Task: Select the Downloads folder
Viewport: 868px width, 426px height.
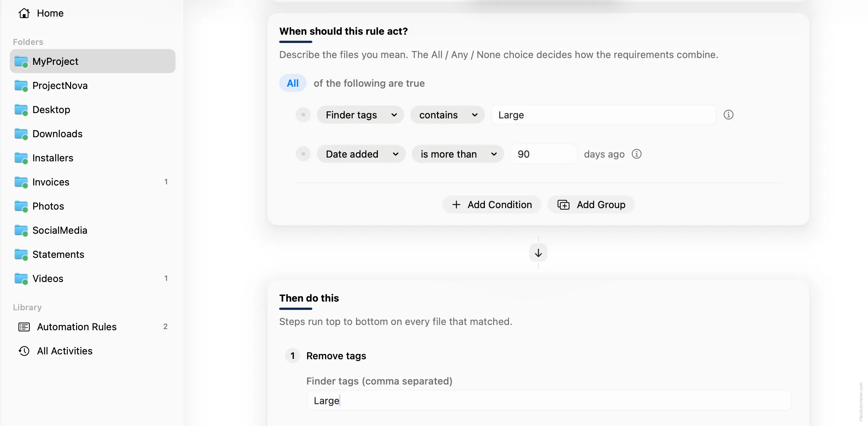Action: pos(92,134)
